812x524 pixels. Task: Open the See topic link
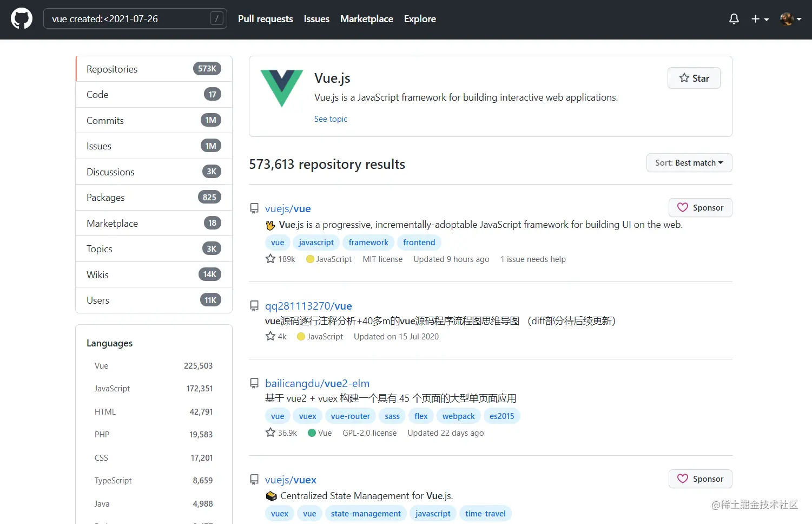[x=331, y=119]
